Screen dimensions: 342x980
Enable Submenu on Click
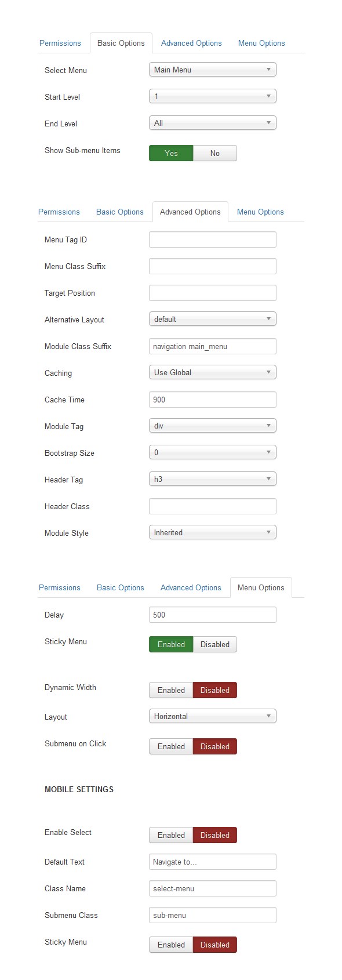pos(171,746)
